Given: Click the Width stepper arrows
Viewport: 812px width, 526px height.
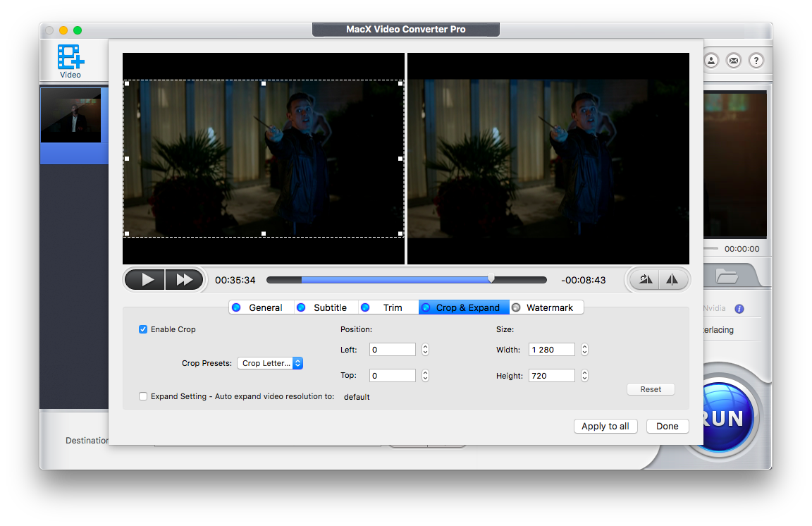Looking at the screenshot, I should pyautogui.click(x=584, y=349).
